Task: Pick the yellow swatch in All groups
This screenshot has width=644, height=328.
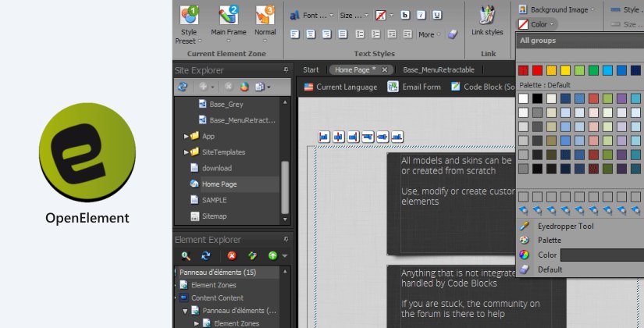Action: [566, 70]
